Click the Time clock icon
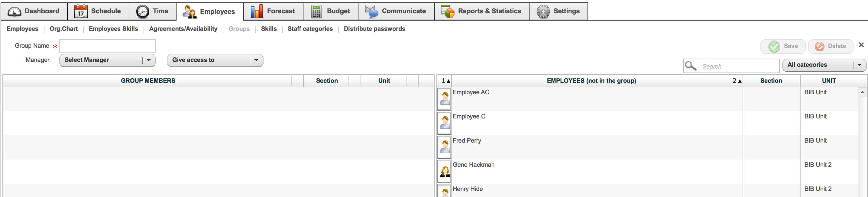Viewport: 868px width, 197px height. pyautogui.click(x=143, y=11)
